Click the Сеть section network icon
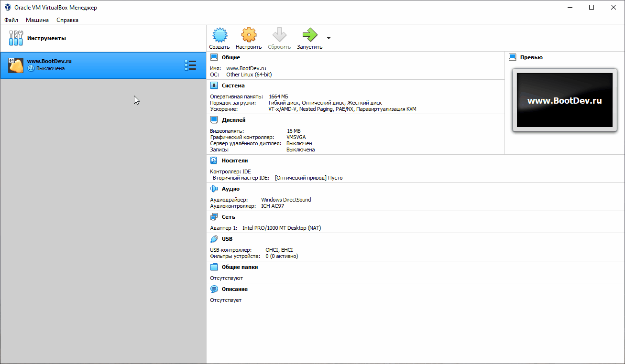Screen dimensions: 625x364 coord(214,217)
